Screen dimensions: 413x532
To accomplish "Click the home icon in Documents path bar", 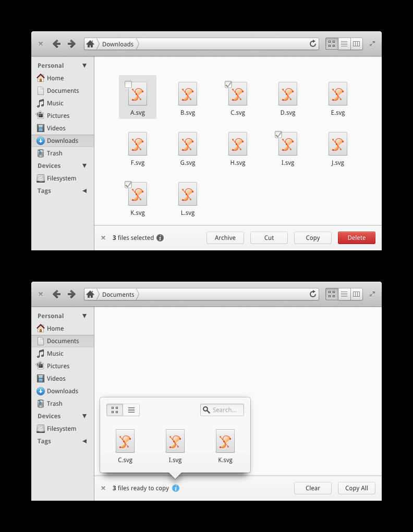I will point(90,294).
